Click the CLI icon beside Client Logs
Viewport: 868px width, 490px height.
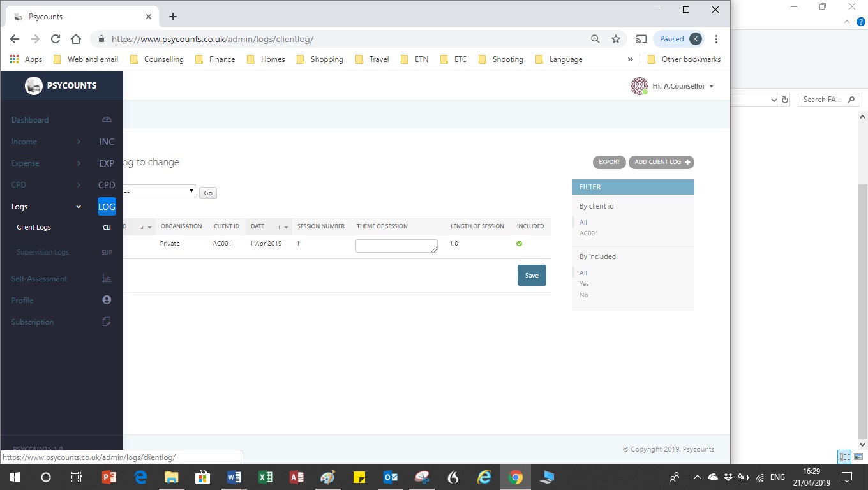(x=107, y=227)
